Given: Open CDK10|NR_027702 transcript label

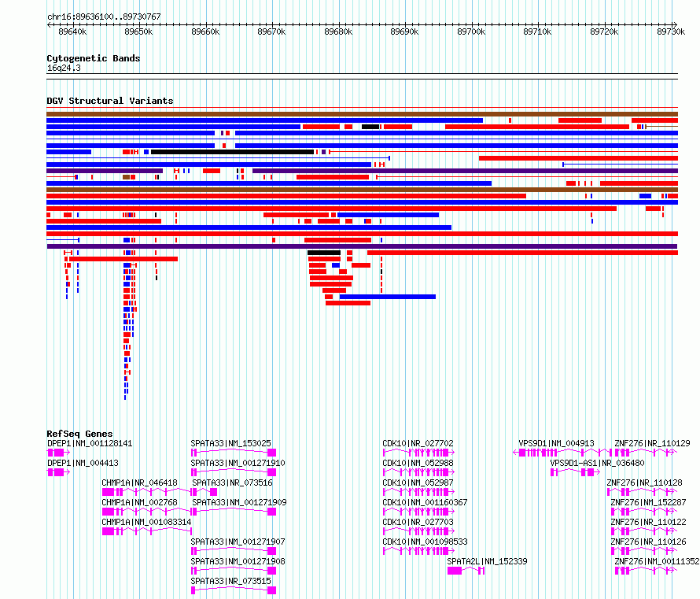Looking at the screenshot, I should pos(418,444).
